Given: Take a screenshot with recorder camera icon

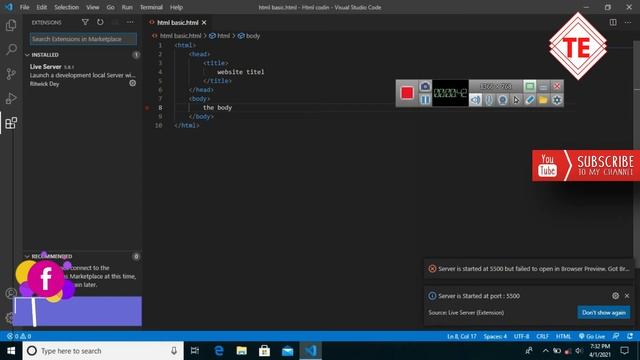Looking at the screenshot, I should [425, 86].
